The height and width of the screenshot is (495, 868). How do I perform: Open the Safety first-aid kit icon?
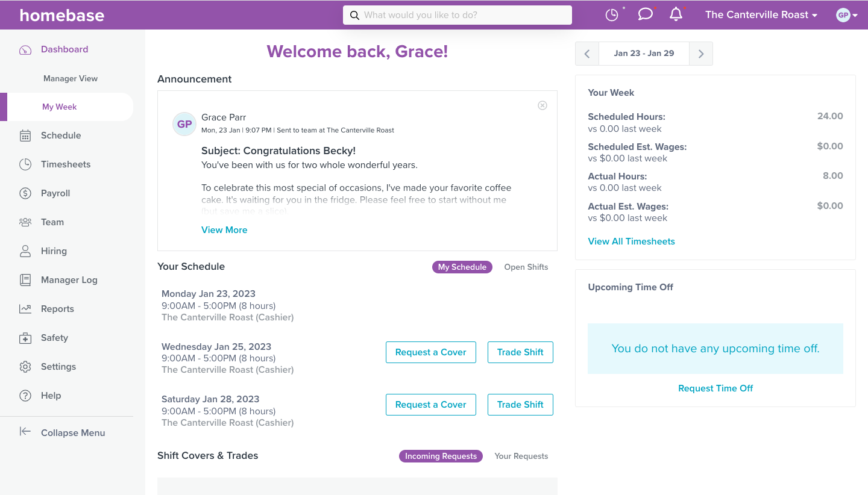click(25, 338)
